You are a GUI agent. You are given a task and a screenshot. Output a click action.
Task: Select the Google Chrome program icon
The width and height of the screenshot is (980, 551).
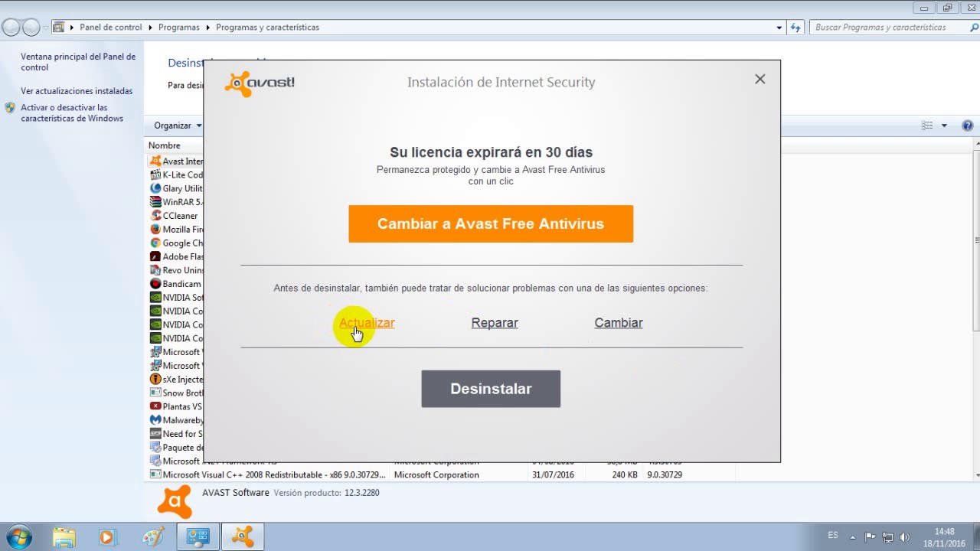(155, 243)
